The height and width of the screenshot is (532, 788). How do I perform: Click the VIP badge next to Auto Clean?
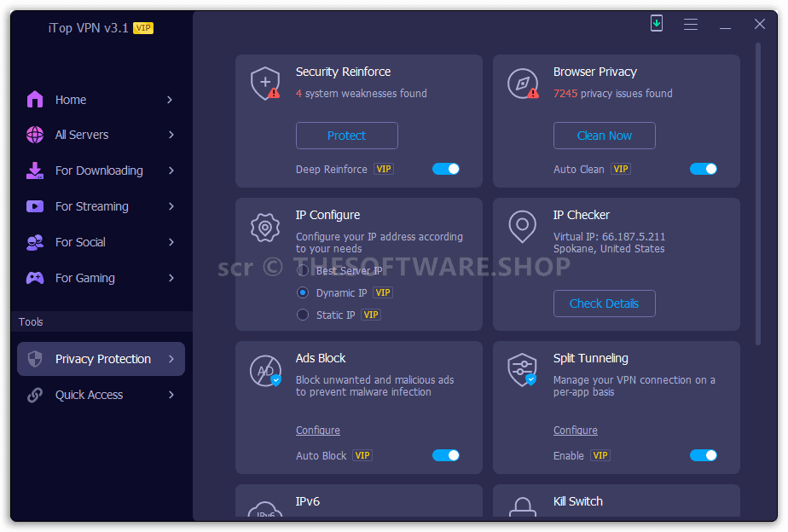pyautogui.click(x=621, y=170)
